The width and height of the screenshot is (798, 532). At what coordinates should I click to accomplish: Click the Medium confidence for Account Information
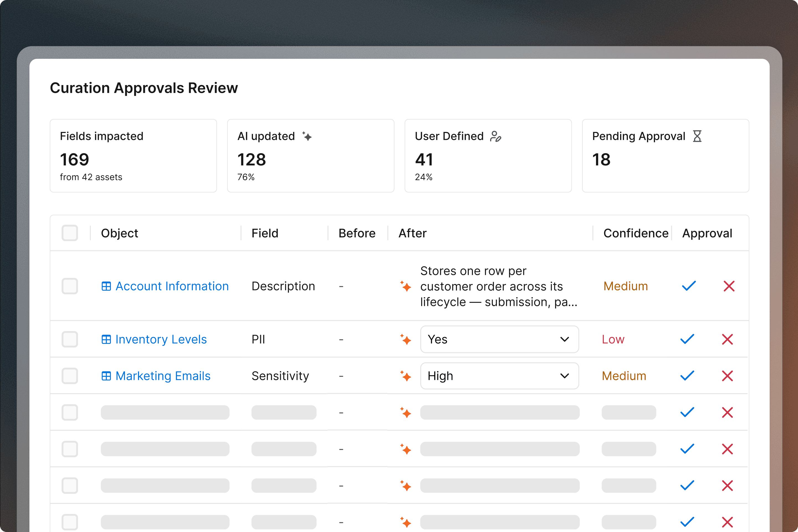626,286
